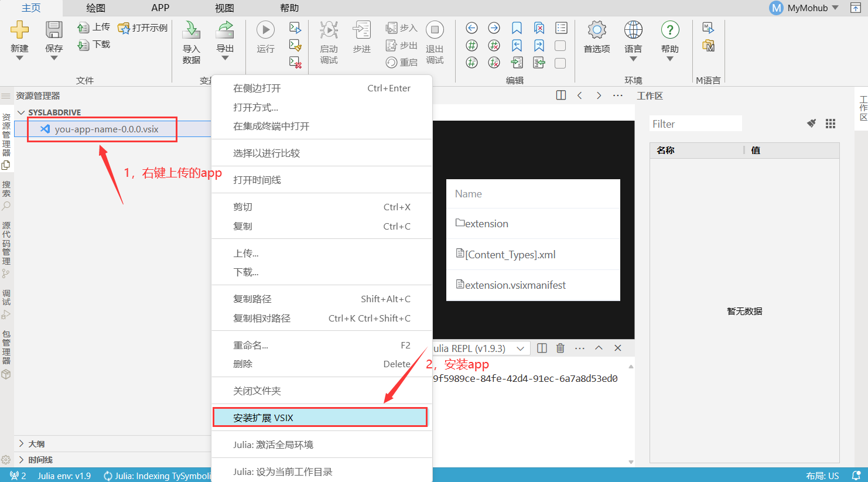868x482 pixels.
Task: Click the 启动调试 bug icon
Action: 329,30
